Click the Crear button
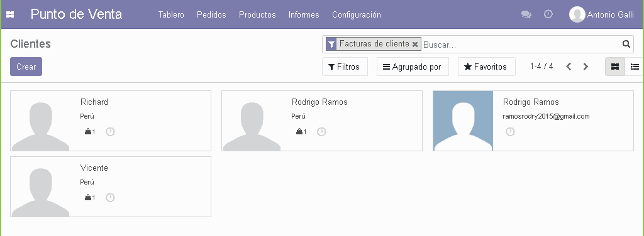 pos(26,67)
